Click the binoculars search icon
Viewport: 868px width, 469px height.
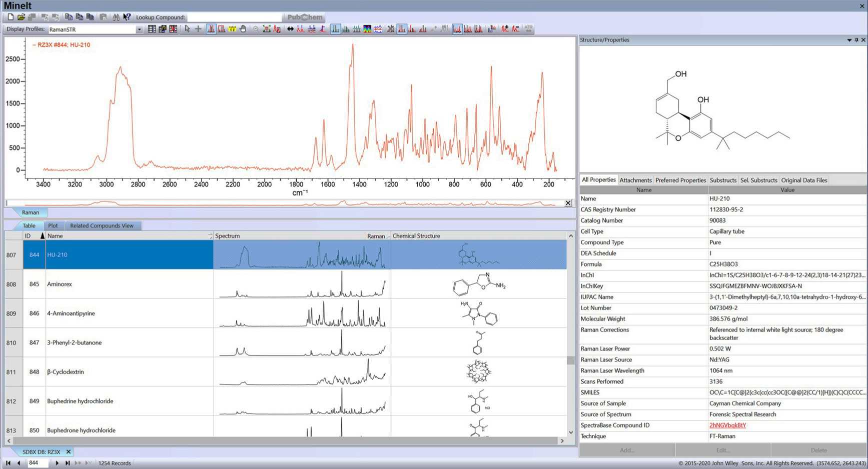point(116,17)
